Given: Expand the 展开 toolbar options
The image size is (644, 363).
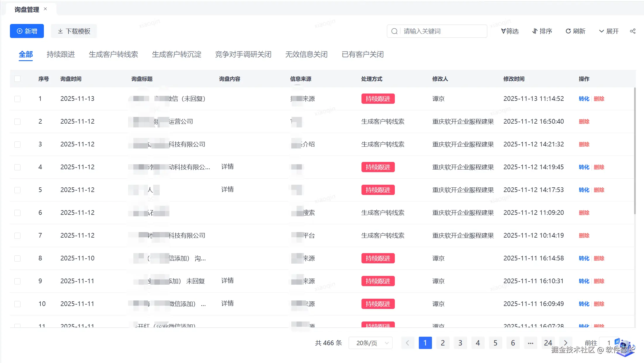Looking at the screenshot, I should point(609,31).
